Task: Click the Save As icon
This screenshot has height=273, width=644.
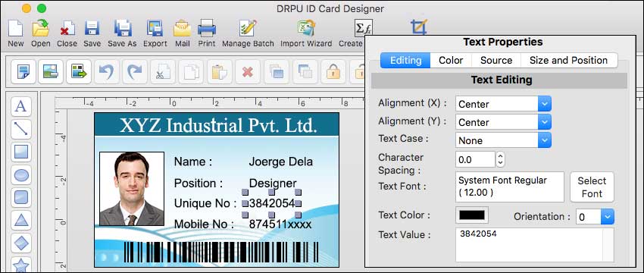Action: (123, 29)
